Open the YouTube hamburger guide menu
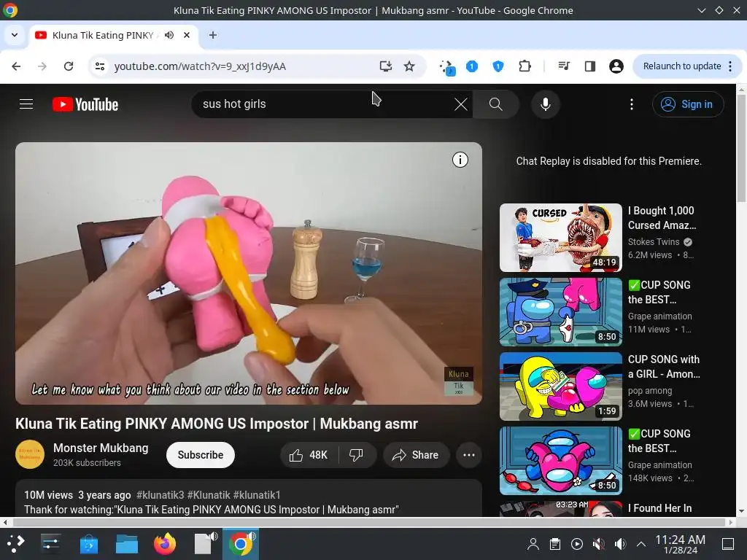 point(26,104)
